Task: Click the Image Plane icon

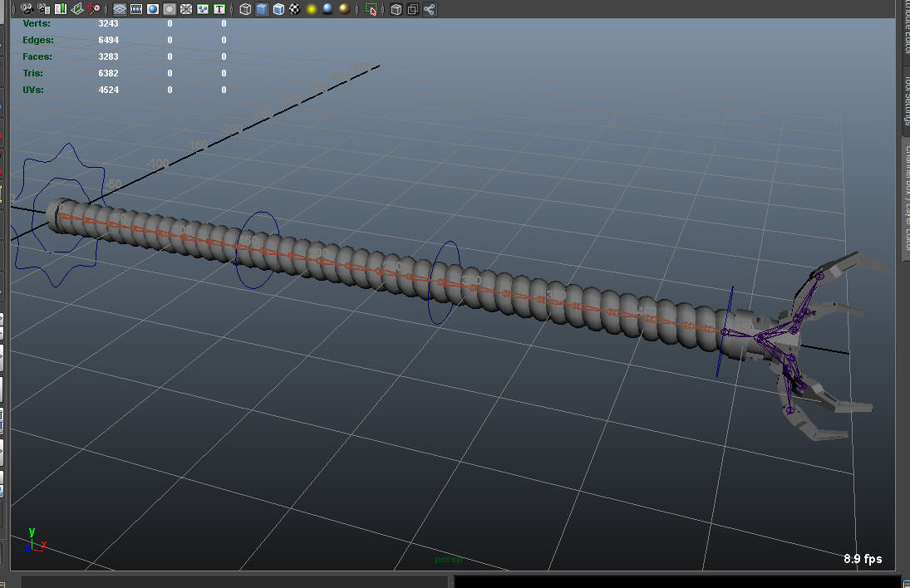Action: coord(77,8)
